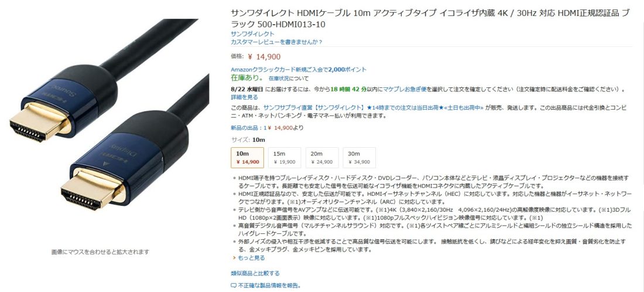644x292 pixels.
Task: Expand the feature list with もっと見る
Action: pos(251,258)
